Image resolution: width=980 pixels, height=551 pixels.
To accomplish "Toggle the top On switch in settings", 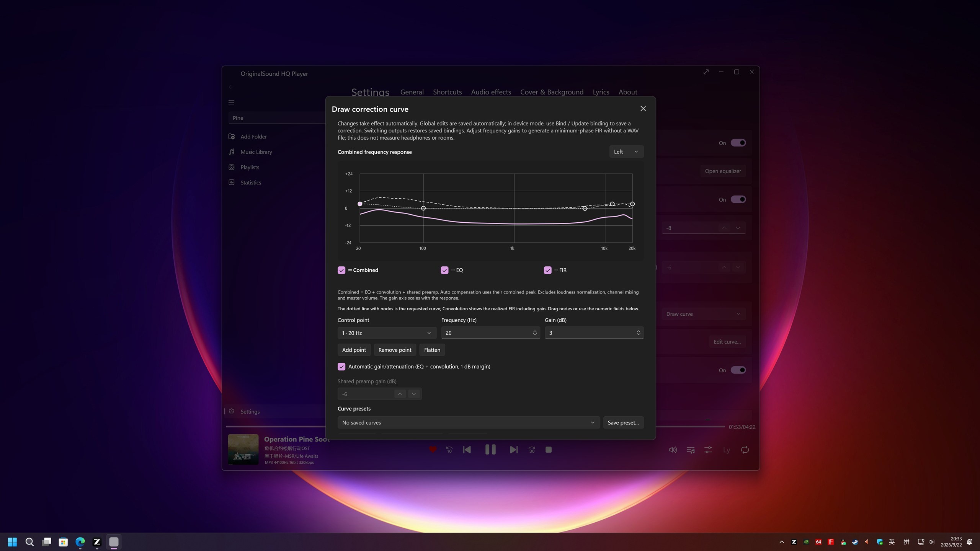I will pos(738,143).
